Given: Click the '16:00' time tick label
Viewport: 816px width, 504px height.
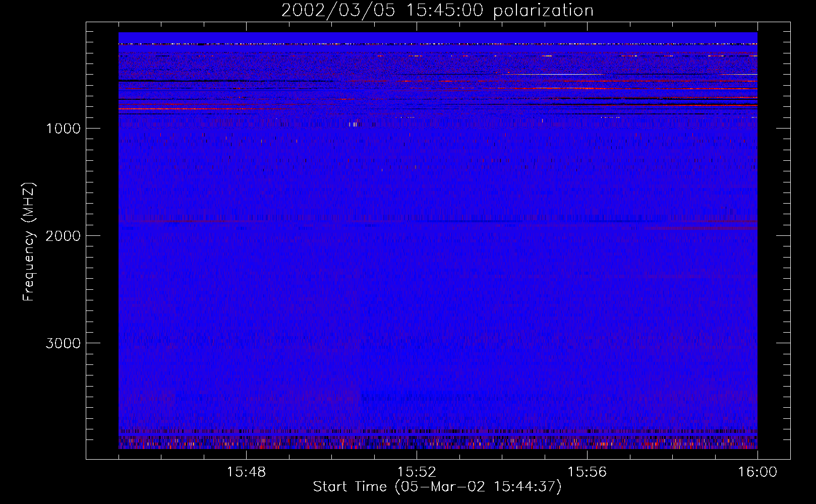Looking at the screenshot, I should tap(757, 472).
